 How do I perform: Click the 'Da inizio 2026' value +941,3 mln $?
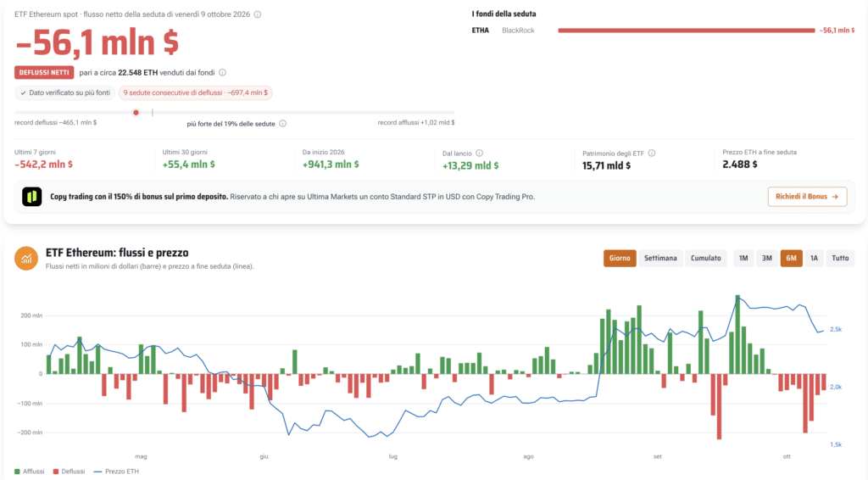point(331,165)
